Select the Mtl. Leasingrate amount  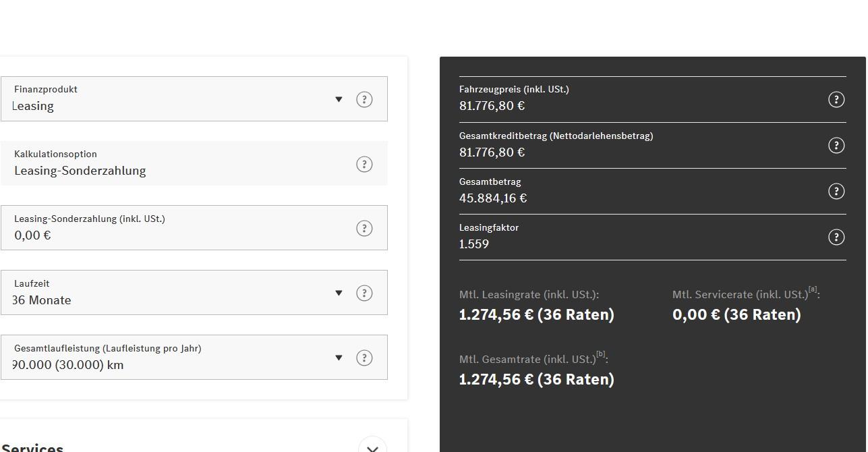(537, 314)
